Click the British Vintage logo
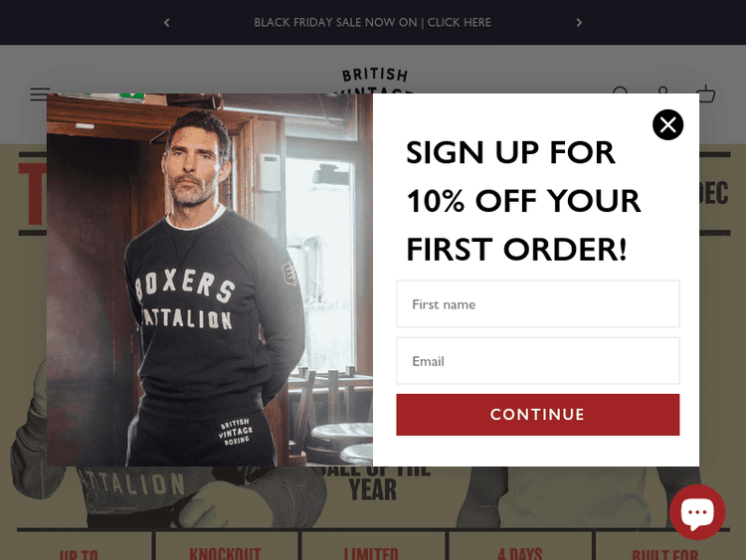The image size is (746, 560). [x=374, y=80]
